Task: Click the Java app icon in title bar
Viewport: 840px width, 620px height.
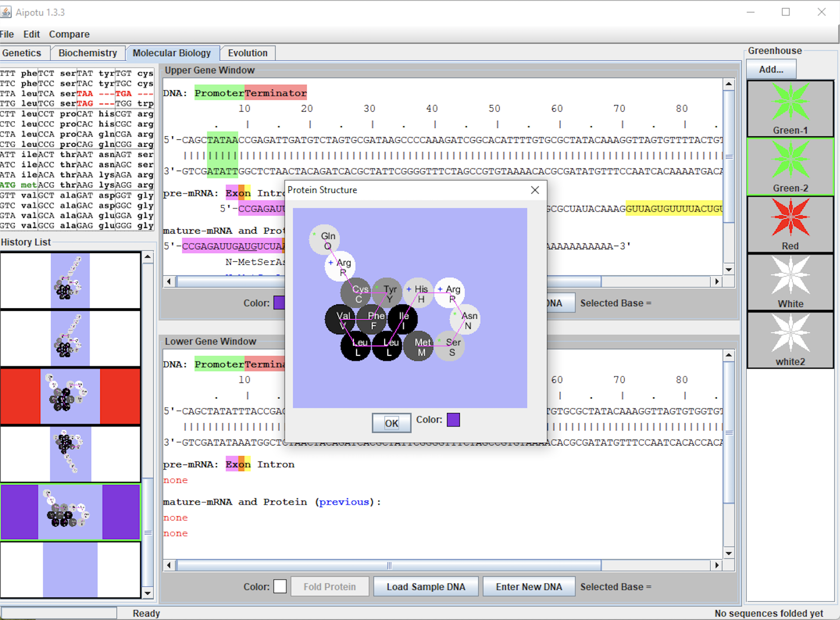Action: (6, 12)
